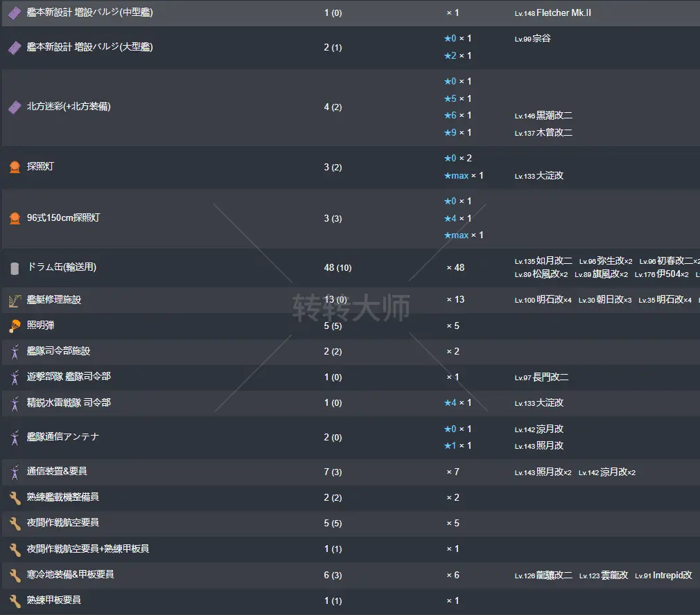Click the 精鋭水雷戦隊 司令部 equipment name
The image size is (700, 615).
click(68, 402)
